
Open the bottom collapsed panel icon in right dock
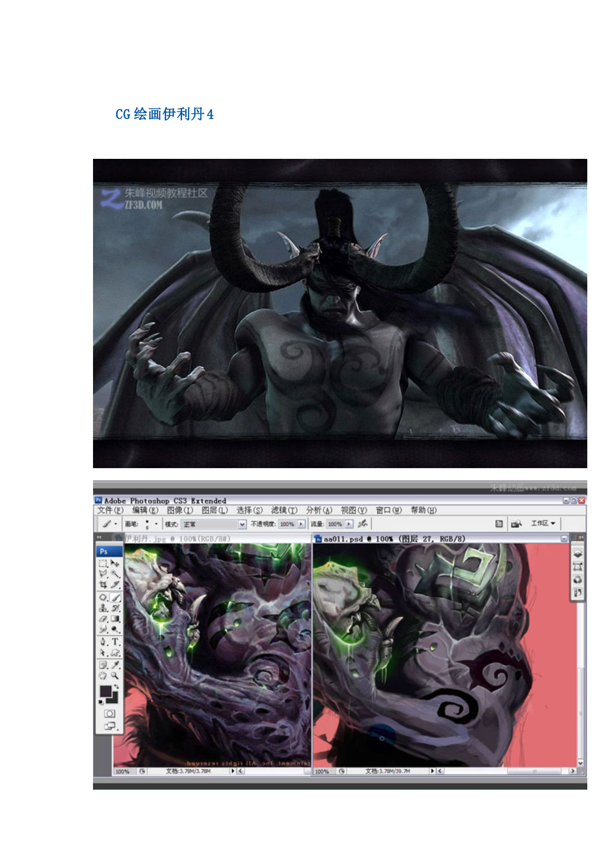pos(577,592)
